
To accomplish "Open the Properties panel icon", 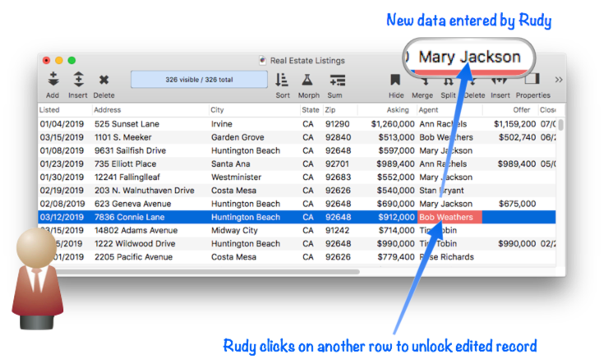I will (533, 81).
